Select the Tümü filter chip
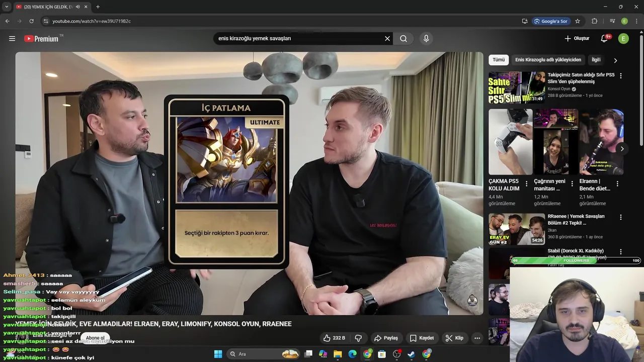 coord(499,60)
